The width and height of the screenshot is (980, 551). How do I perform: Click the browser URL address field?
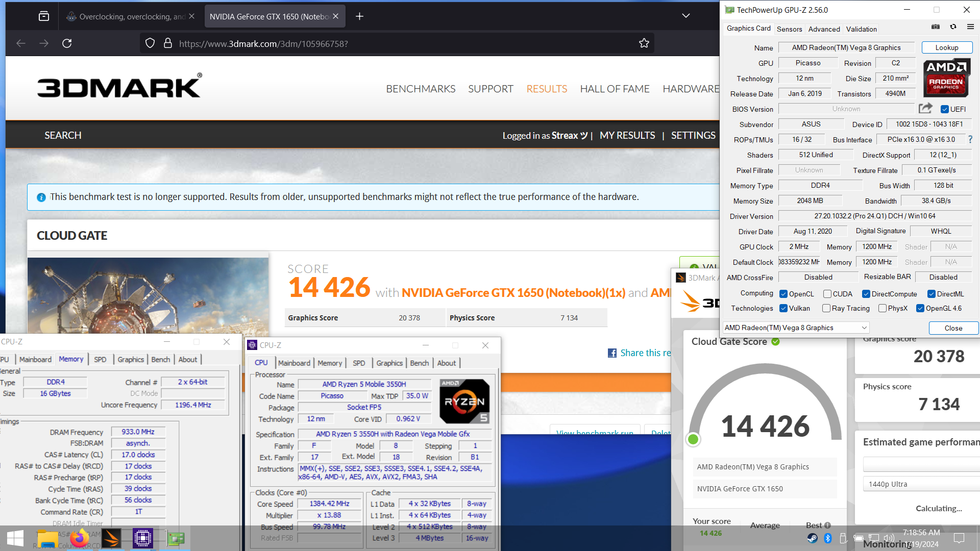[397, 43]
